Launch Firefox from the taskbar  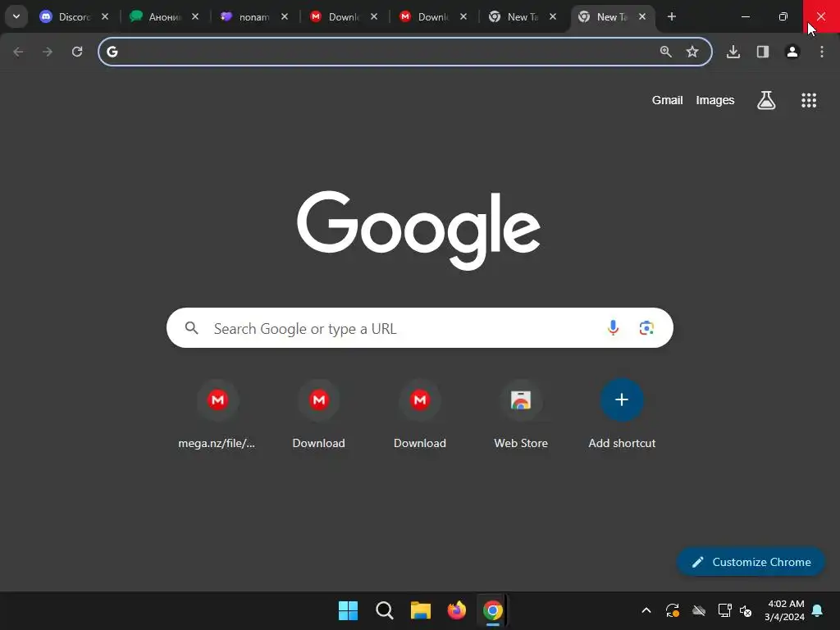(456, 610)
